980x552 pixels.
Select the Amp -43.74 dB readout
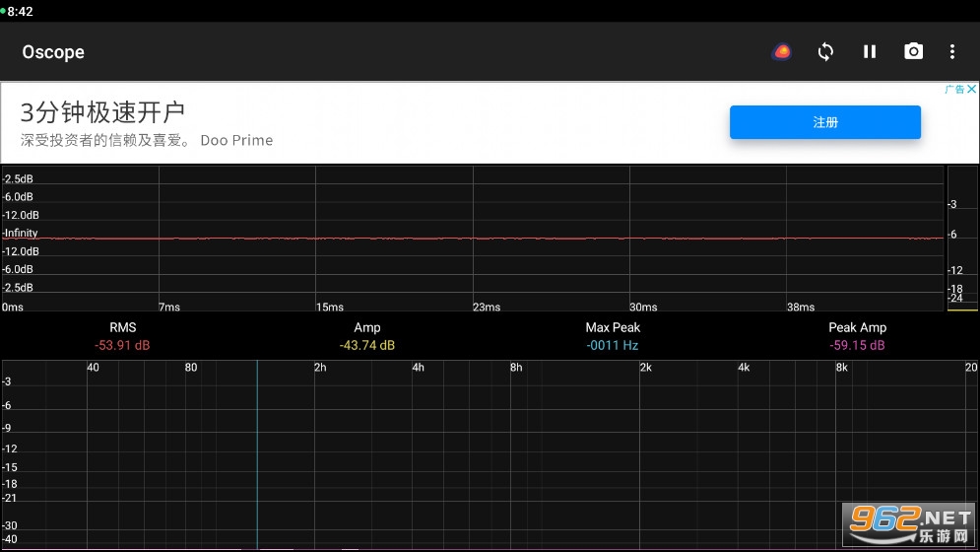tap(366, 336)
